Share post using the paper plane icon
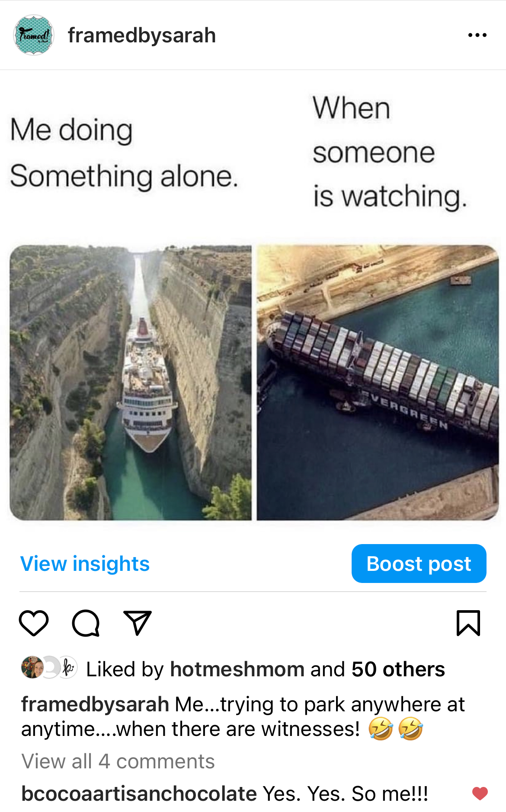The image size is (506, 812). click(x=137, y=623)
